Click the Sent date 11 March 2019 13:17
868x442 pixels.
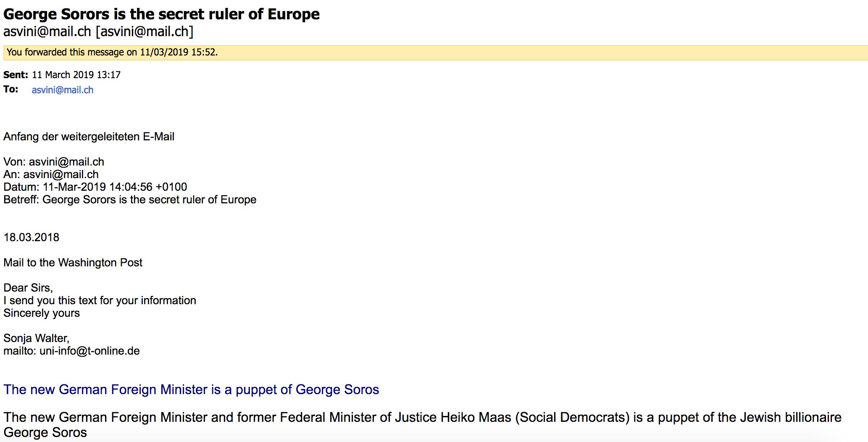point(76,75)
